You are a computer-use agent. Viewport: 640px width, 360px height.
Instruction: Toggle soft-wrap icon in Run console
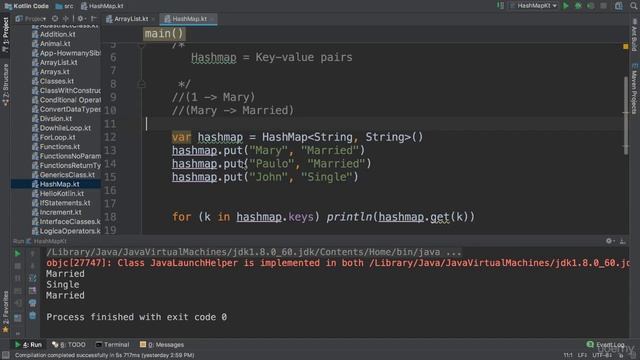click(33, 278)
